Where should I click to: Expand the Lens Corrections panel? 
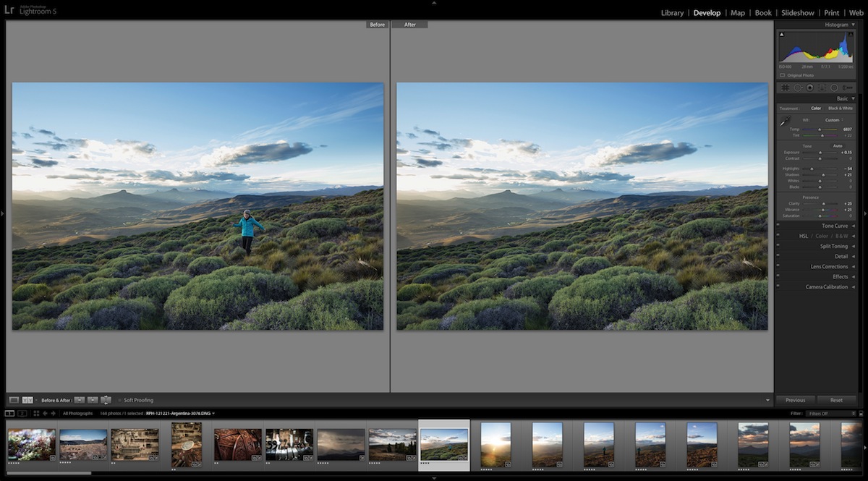[854, 266]
